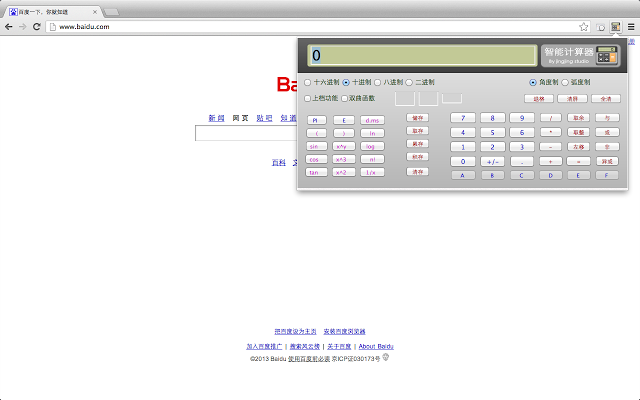The image size is (640, 400).
Task: Click the equals = button
Action: point(578,162)
